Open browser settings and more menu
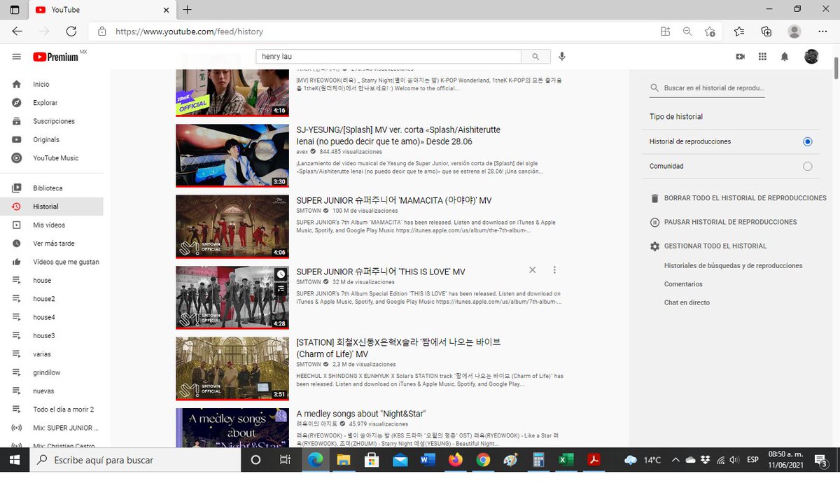 822,31
